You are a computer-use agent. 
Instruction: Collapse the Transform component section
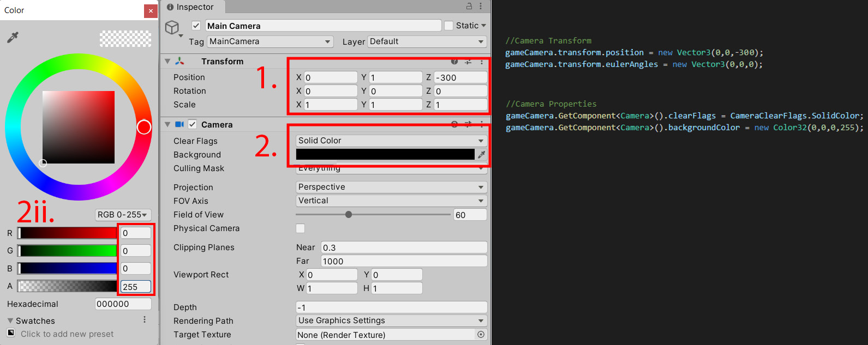coord(167,62)
